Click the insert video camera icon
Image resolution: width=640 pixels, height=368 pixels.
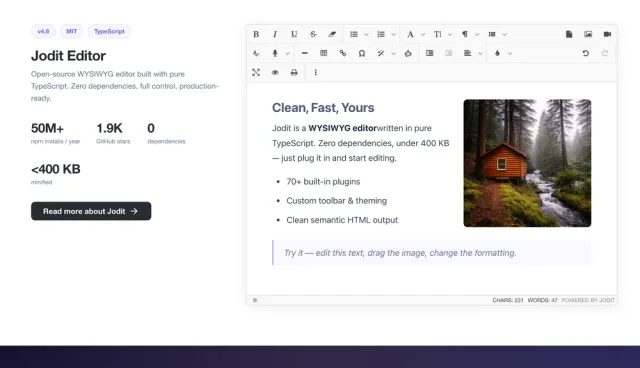[x=607, y=34]
